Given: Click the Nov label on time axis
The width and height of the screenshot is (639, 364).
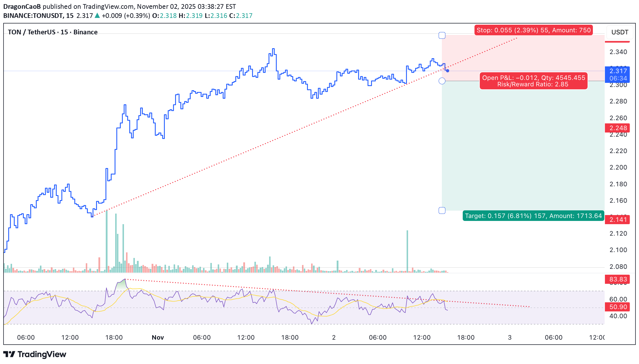Looking at the screenshot, I should (158, 337).
